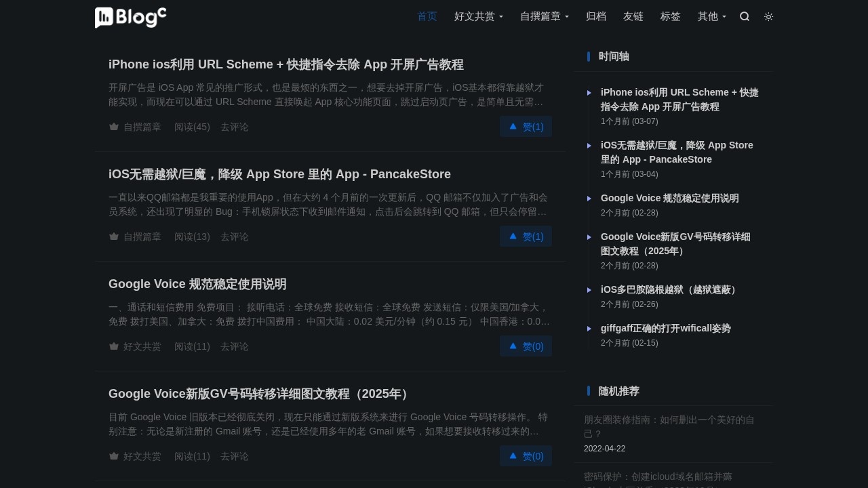Open timeline entry 'Google Voice新版GV号码转移' in sidebar

[675, 244]
